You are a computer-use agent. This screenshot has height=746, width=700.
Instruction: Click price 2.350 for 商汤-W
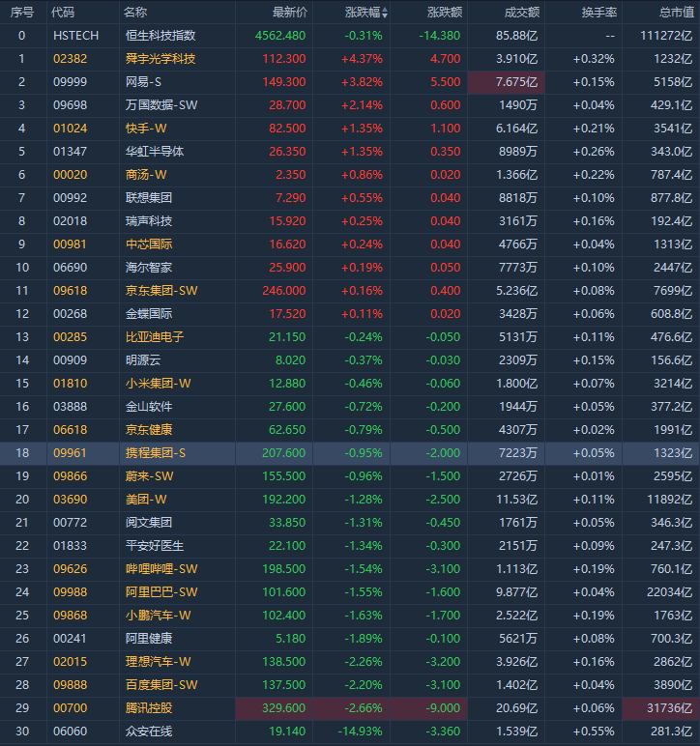[x=290, y=175]
